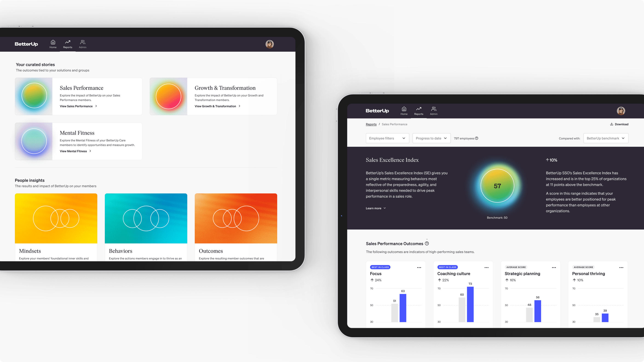The height and width of the screenshot is (362, 644).
Task: Expand the Employee filters dropdown
Action: point(386,138)
